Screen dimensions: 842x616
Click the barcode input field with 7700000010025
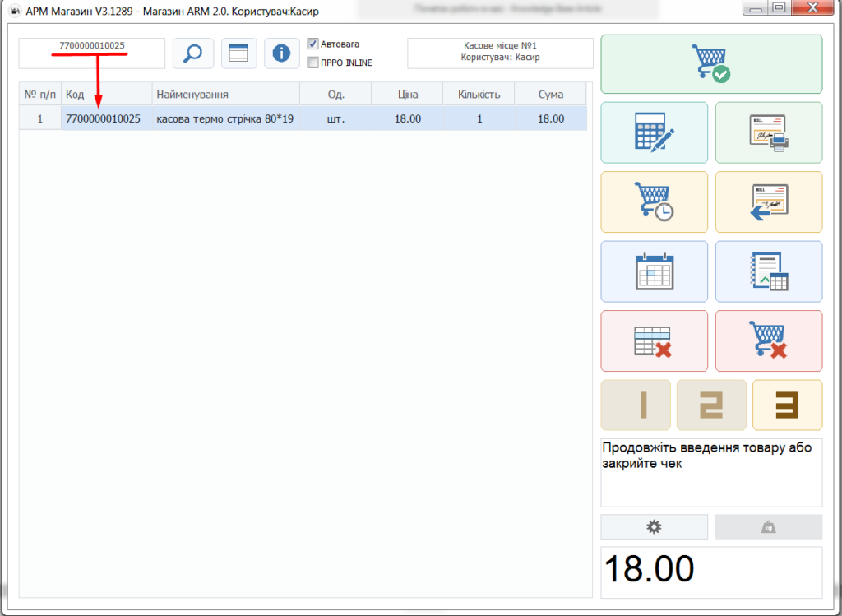click(92, 53)
